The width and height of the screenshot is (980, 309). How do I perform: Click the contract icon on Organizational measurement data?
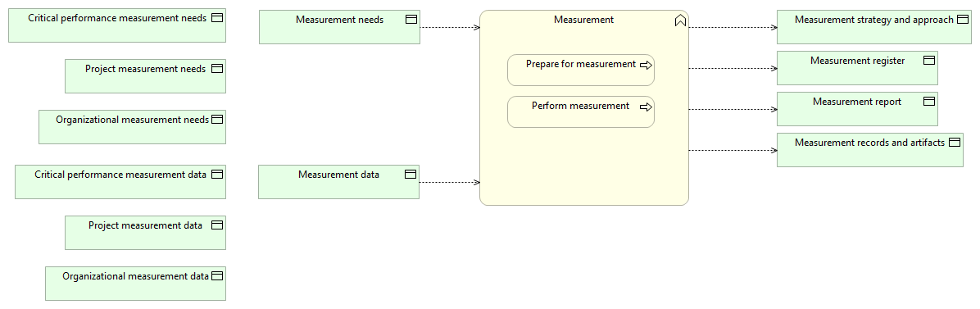(217, 276)
